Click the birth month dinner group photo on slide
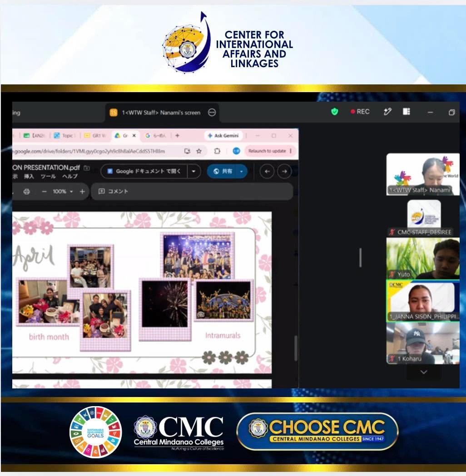 point(90,267)
